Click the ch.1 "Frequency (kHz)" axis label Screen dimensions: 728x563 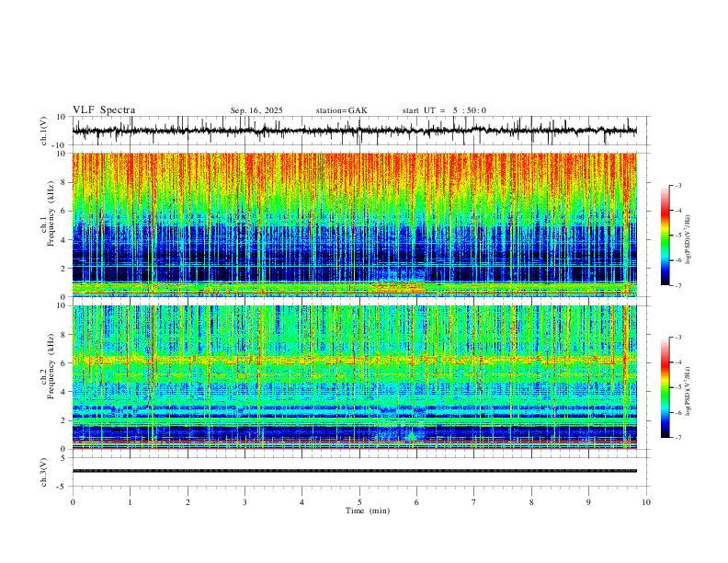51,213
